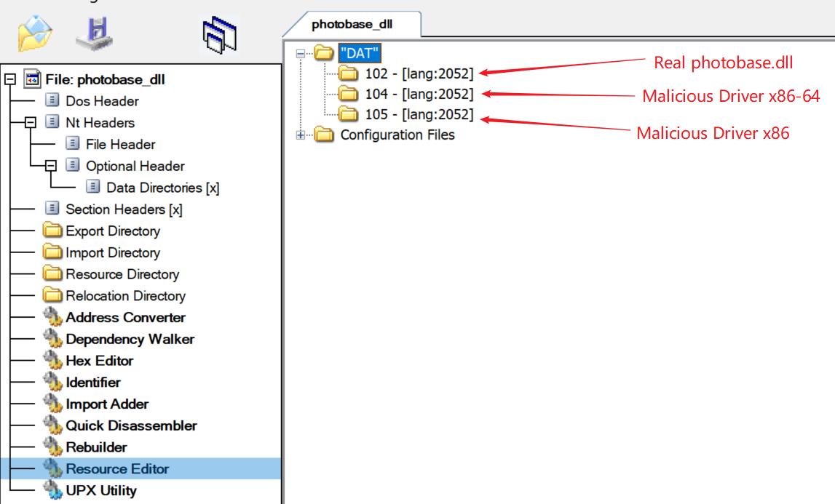Open the Hex Editor tool
Viewport: 835px width, 504px height.
(100, 361)
